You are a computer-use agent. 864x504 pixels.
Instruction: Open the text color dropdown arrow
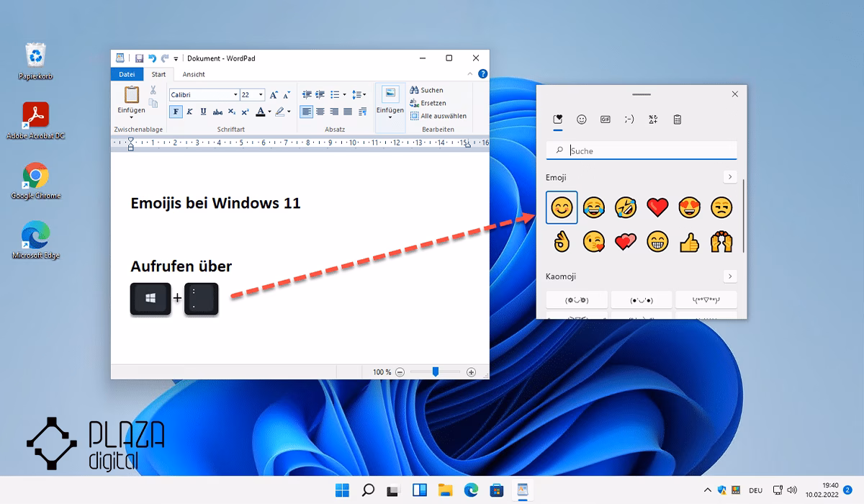(269, 112)
